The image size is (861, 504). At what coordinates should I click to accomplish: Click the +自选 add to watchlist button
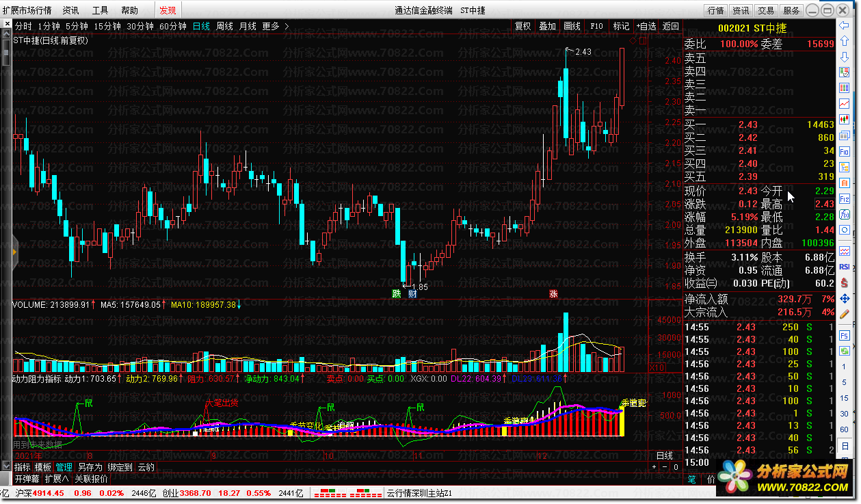pyautogui.click(x=646, y=26)
